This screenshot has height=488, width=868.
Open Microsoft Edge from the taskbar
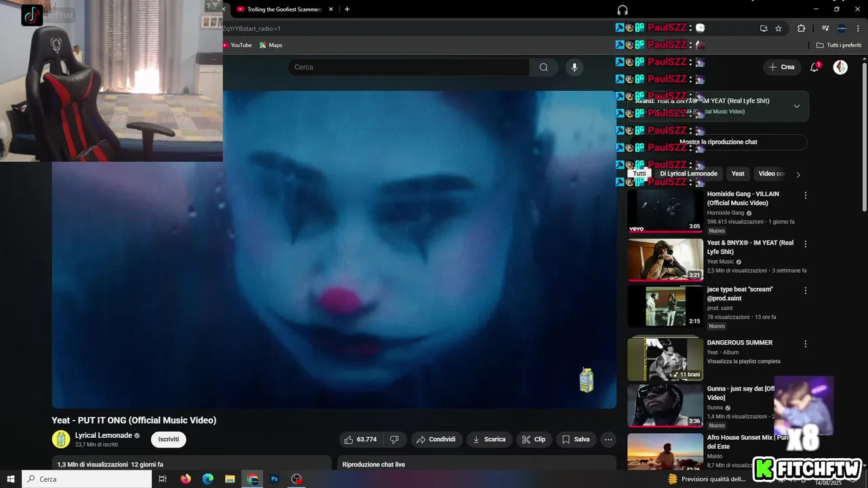coord(208,479)
